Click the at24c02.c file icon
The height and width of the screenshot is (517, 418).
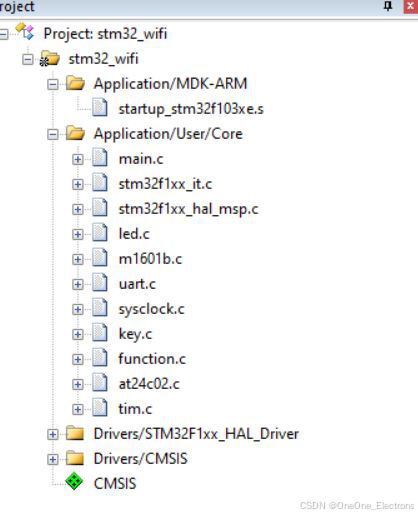100,383
